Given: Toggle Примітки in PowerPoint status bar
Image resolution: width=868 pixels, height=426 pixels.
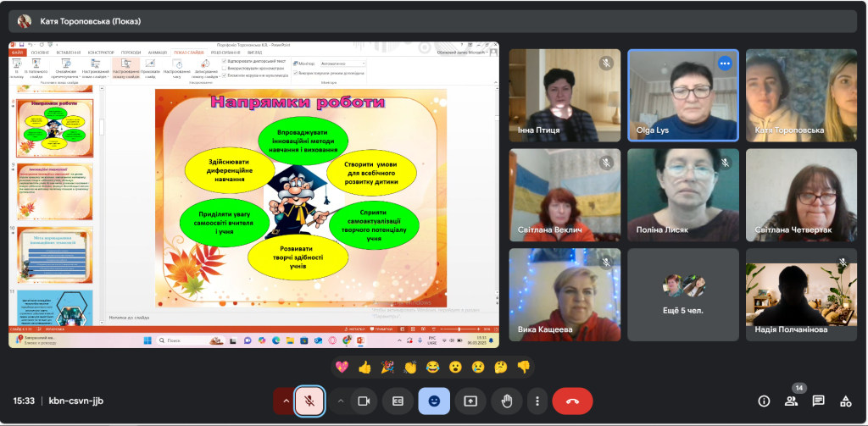Looking at the screenshot, I should click(381, 329).
